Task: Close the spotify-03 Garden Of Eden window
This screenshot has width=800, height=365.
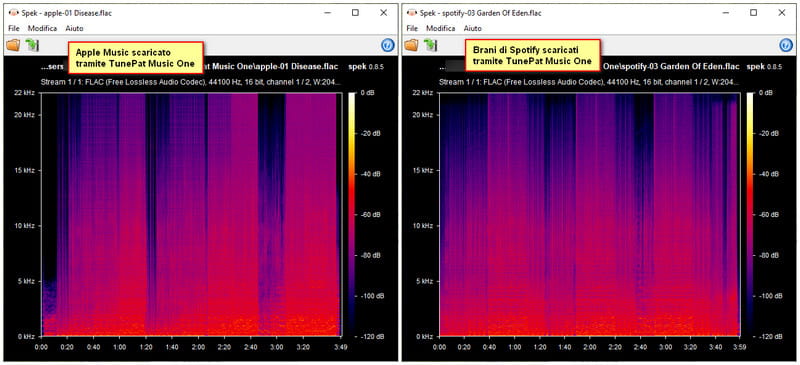Action: pyautogui.click(x=782, y=13)
